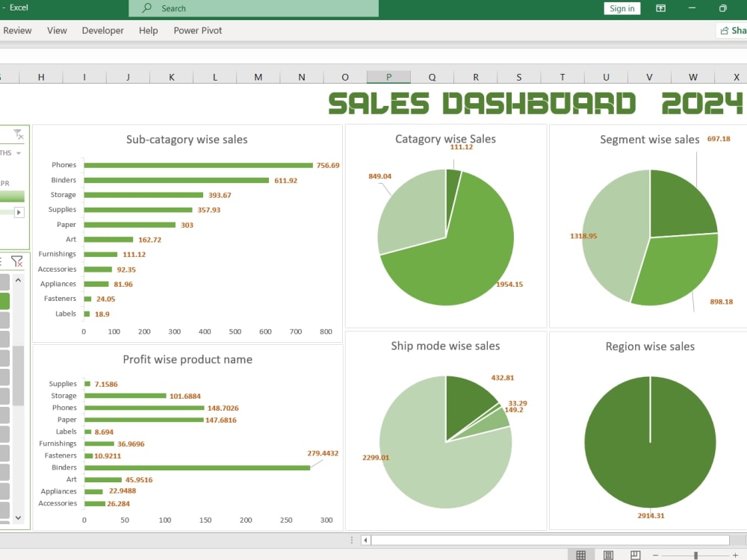
Task: Click the zoom slider handle
Action: (x=695, y=556)
